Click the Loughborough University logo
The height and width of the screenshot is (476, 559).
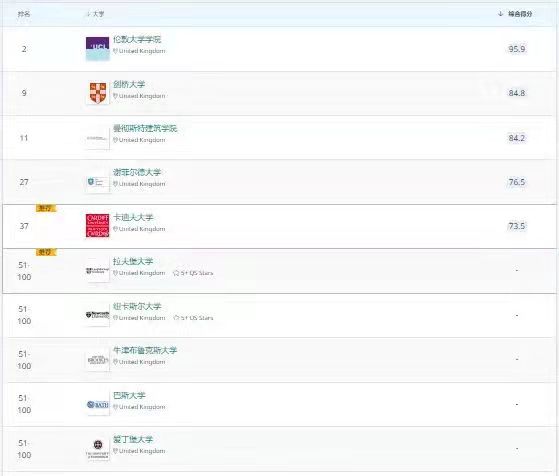pos(97,271)
